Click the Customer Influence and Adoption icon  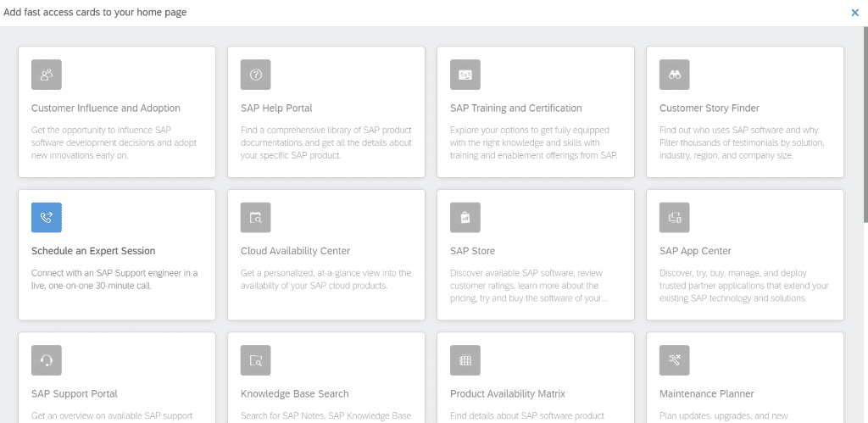[47, 75]
